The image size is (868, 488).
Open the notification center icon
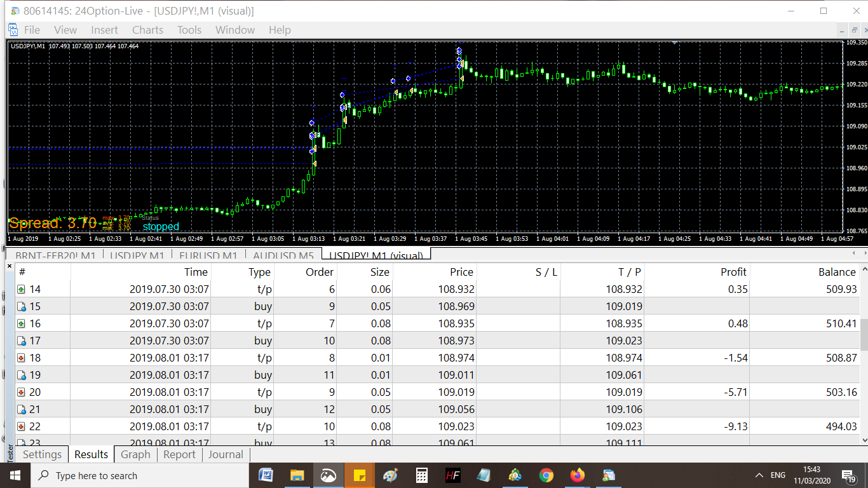(848, 475)
